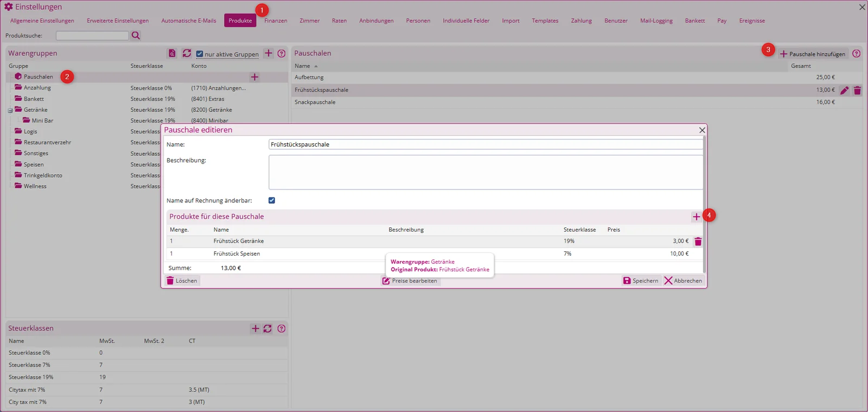
Task: Sort Pauschalen list by the Name column
Action: (302, 66)
